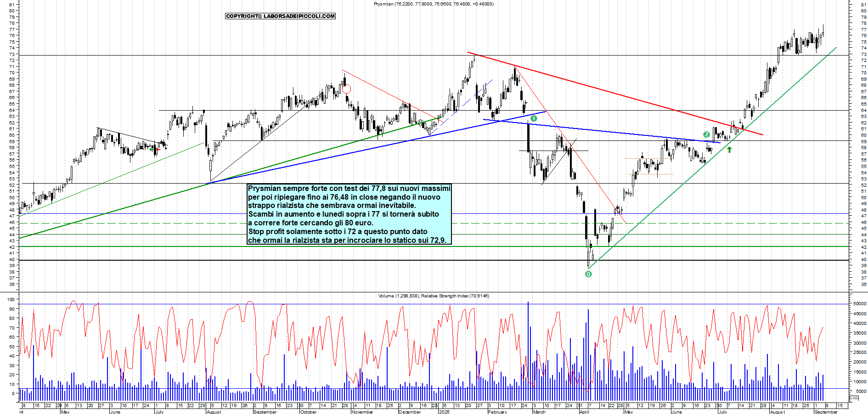868x414 pixels.
Task: Click the green circle marker numbered 1
Action: tap(534, 118)
